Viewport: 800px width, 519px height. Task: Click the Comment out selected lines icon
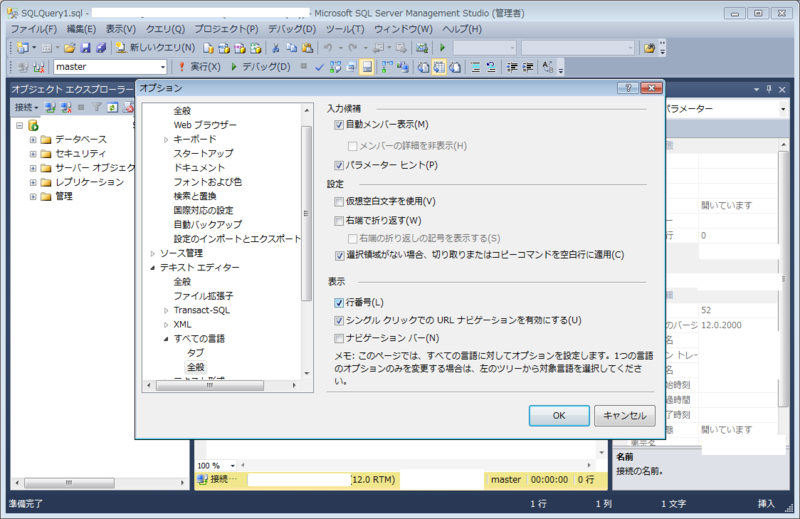pos(475,67)
